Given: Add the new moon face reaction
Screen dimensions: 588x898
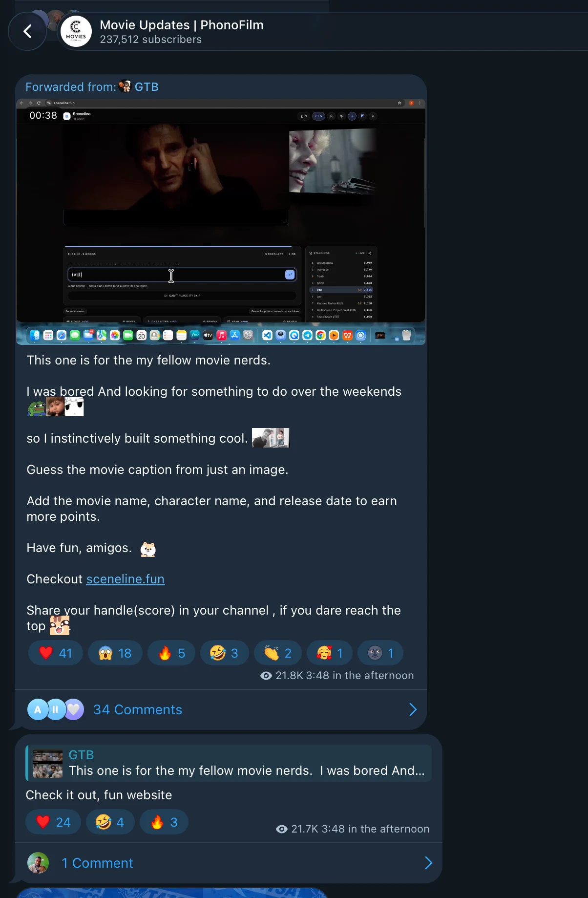Looking at the screenshot, I should pyautogui.click(x=380, y=653).
